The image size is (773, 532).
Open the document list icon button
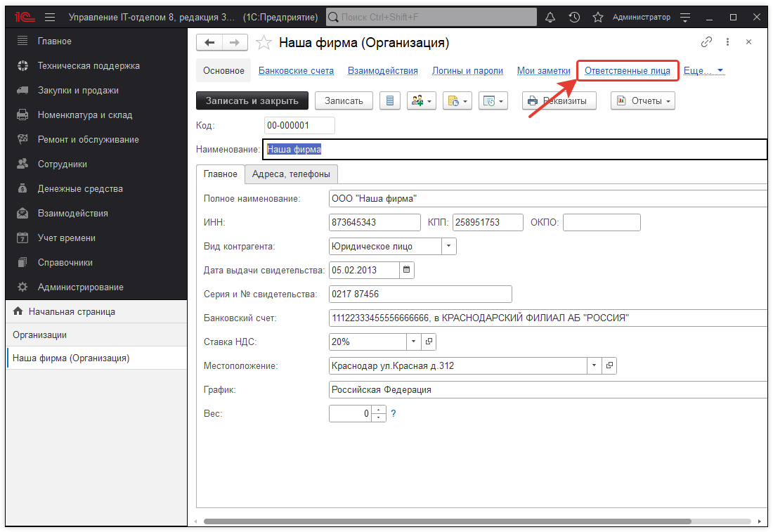[389, 100]
